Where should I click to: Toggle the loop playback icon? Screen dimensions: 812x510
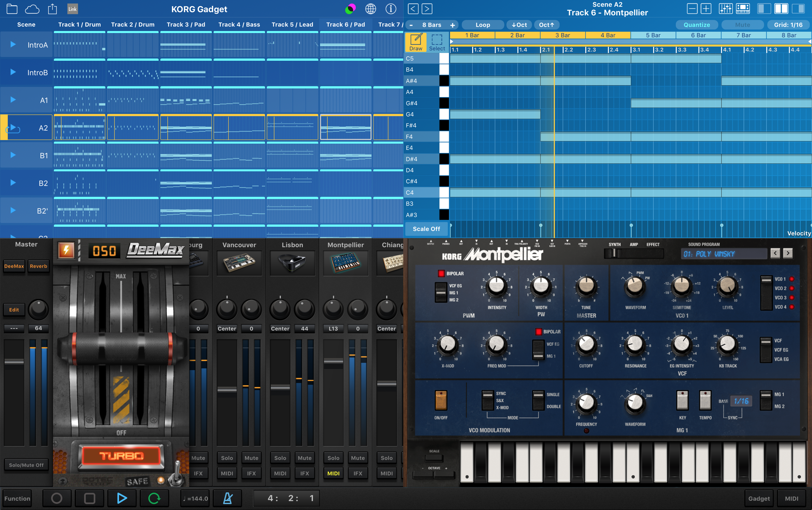pyautogui.click(x=154, y=498)
